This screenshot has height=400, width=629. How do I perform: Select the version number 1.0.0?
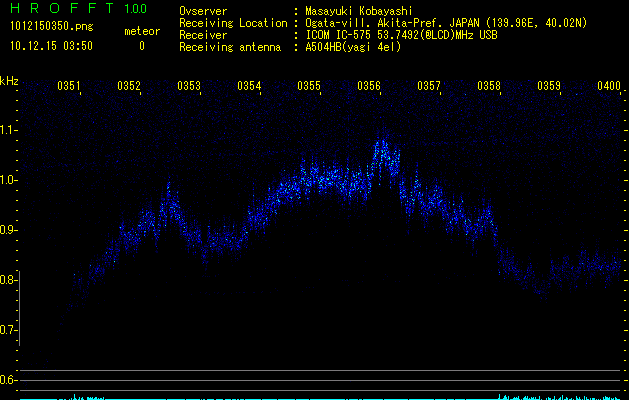click(136, 8)
